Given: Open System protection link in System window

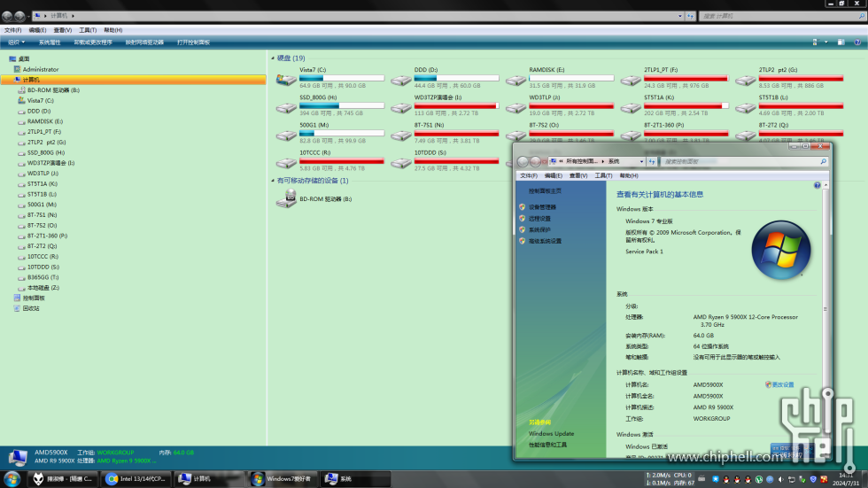Looking at the screenshot, I should coord(539,229).
